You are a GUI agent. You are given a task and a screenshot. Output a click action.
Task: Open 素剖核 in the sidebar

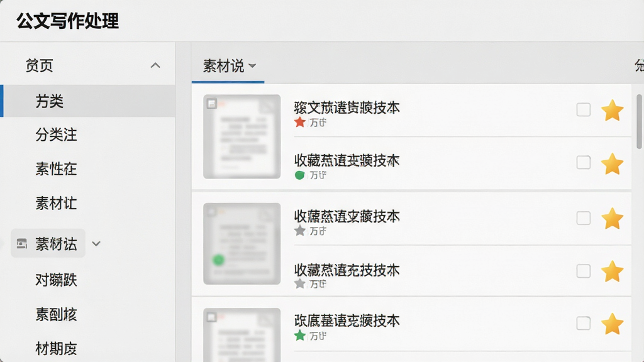(56, 314)
